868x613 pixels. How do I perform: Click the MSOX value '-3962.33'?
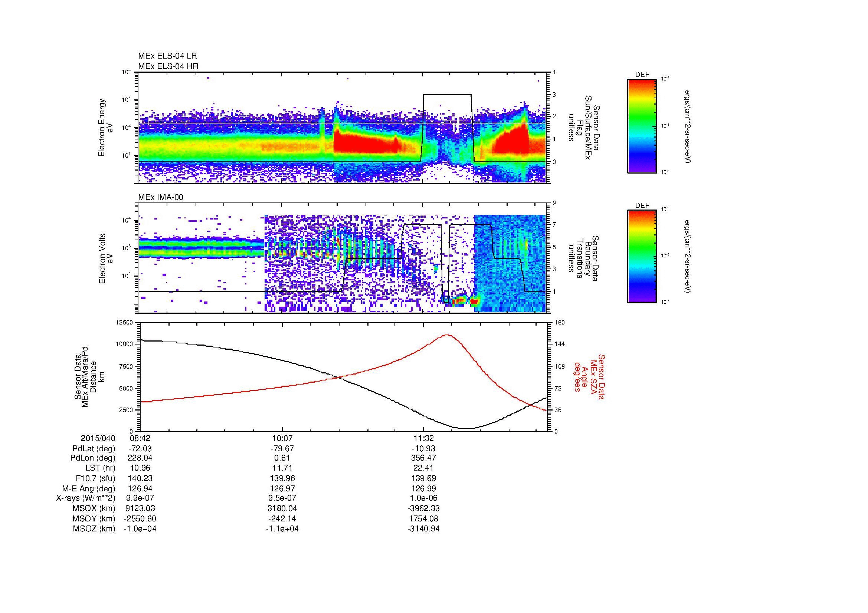[423, 508]
